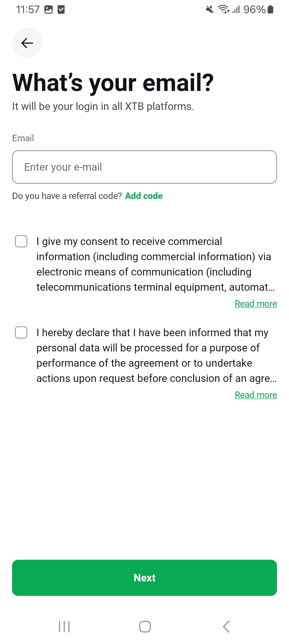
Task: Tap the checkmark notification icon in status bar
Action: point(61,10)
